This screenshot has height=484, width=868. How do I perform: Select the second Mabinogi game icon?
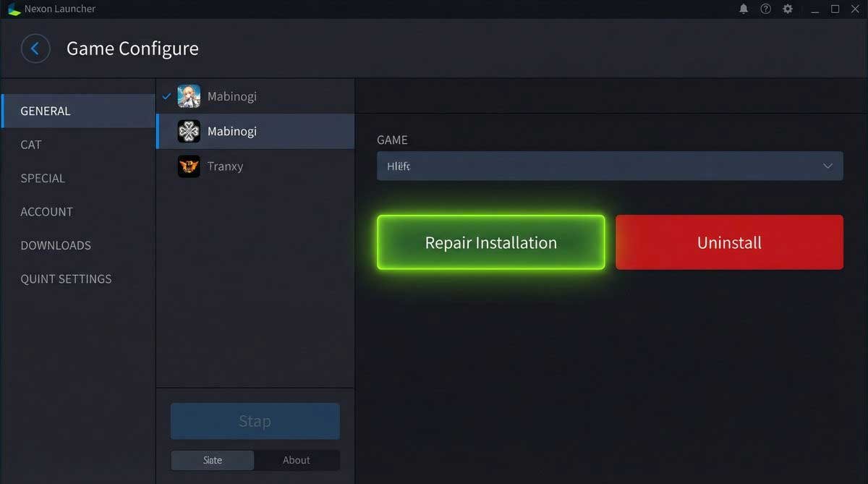pyautogui.click(x=189, y=131)
